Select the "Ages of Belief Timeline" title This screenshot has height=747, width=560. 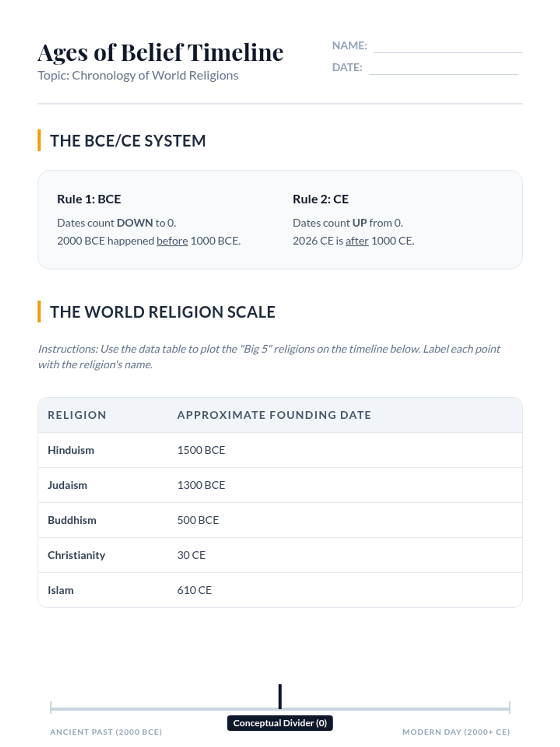click(161, 52)
